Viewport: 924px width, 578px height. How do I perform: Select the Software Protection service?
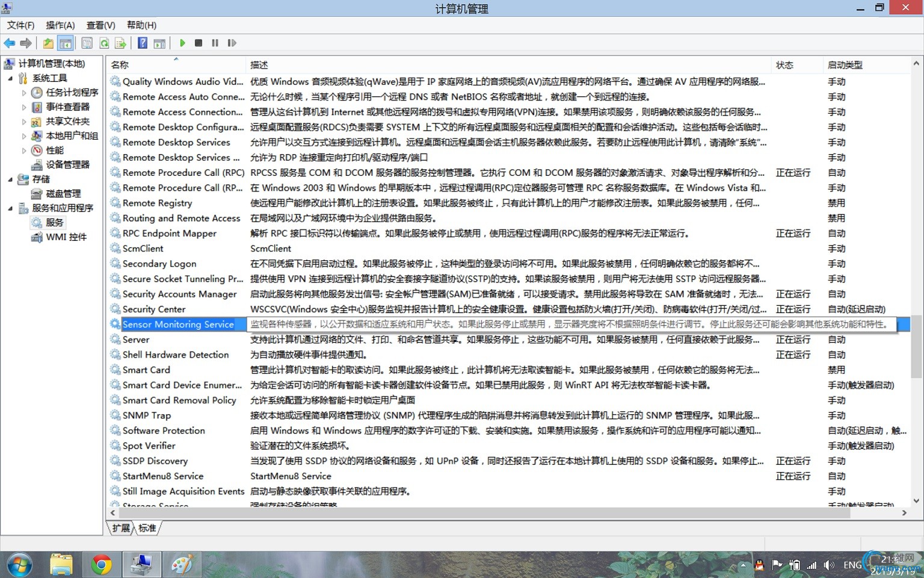click(x=164, y=430)
